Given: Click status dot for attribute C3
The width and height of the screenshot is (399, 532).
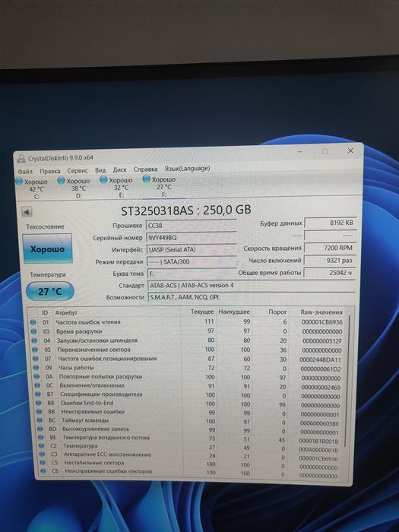Looking at the screenshot, I should pos(42,454).
